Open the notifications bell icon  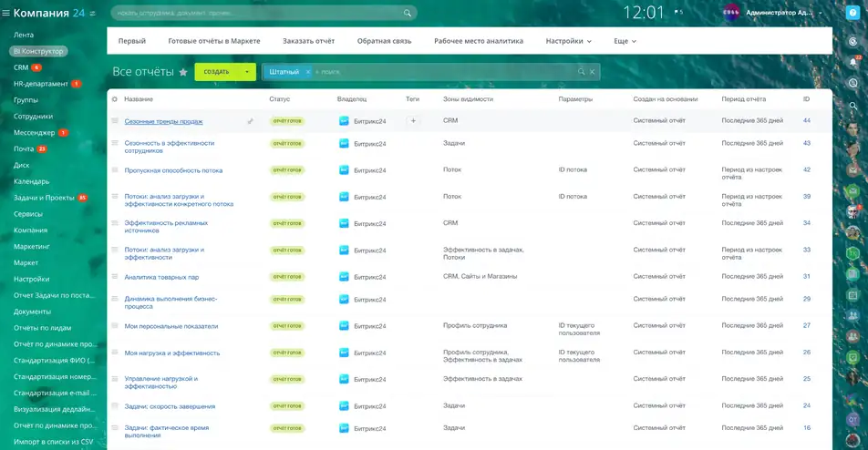pos(853,62)
